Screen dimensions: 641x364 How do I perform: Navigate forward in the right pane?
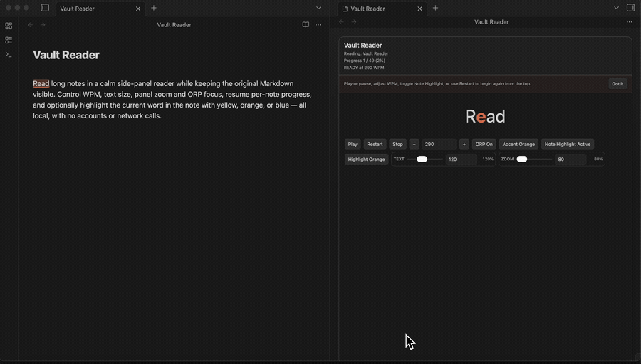(x=354, y=22)
